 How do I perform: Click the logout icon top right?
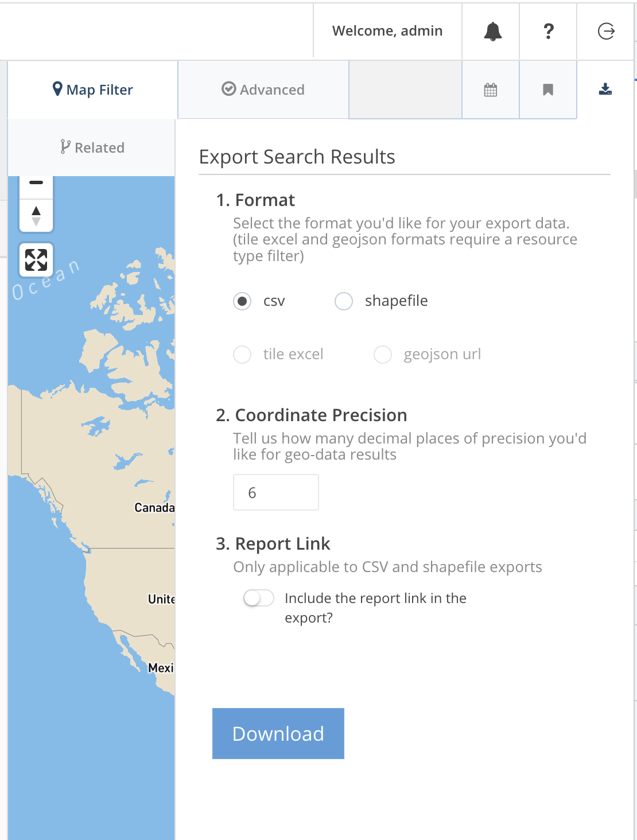(x=605, y=31)
